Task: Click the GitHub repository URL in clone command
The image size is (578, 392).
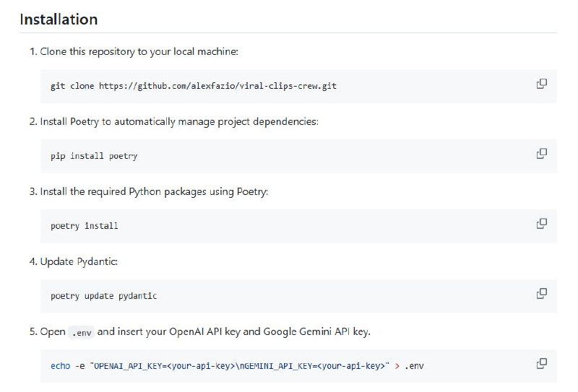Action: (217, 86)
